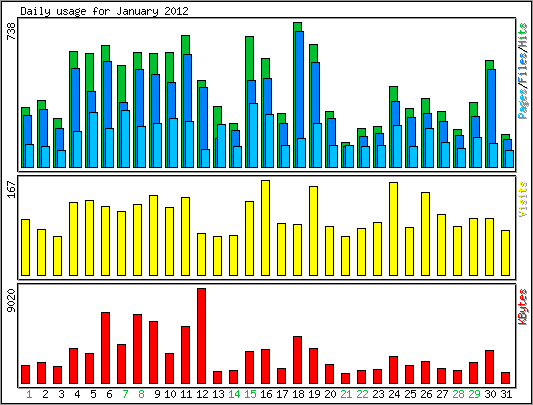Click day 15 on the x-axis
The height and width of the screenshot is (405, 533).
click(250, 394)
